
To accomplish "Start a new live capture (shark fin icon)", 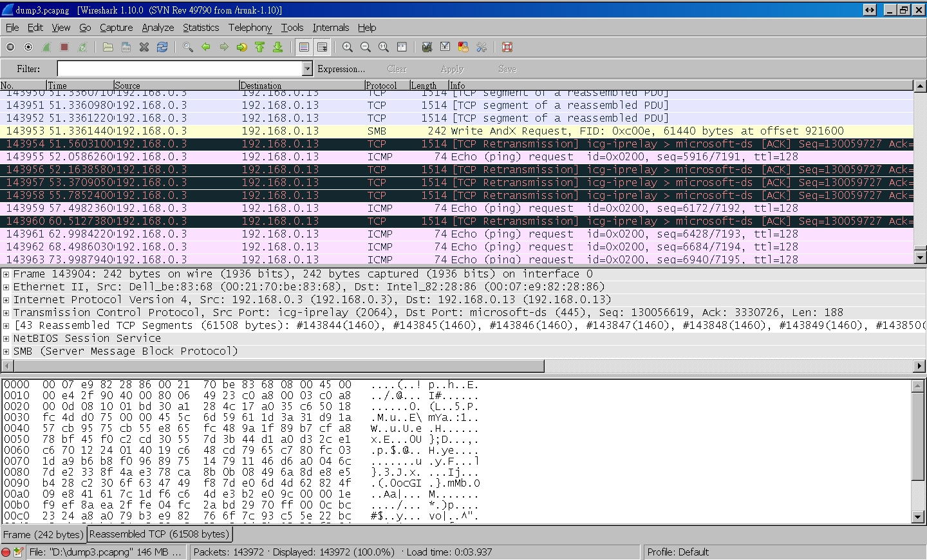I will (46, 47).
